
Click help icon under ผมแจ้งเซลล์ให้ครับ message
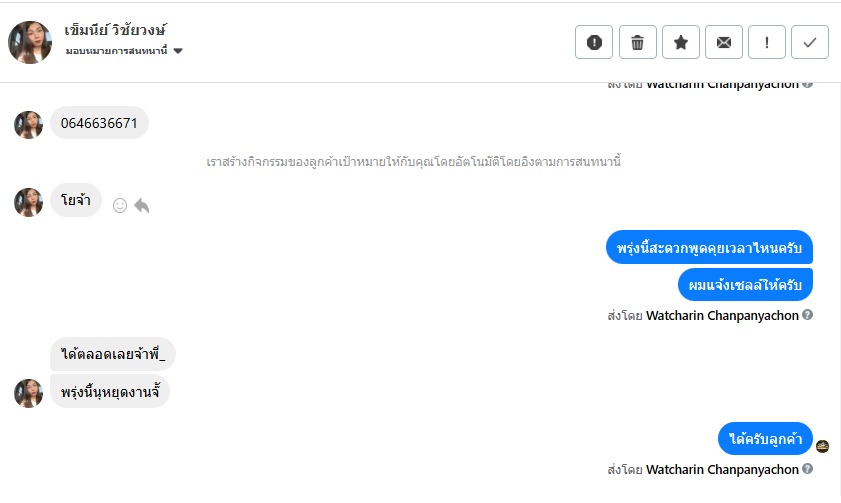coord(807,315)
